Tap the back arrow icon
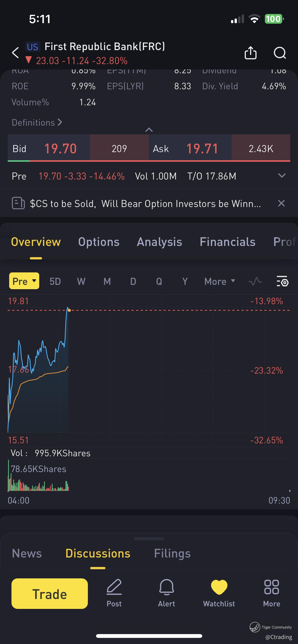 pos(15,53)
